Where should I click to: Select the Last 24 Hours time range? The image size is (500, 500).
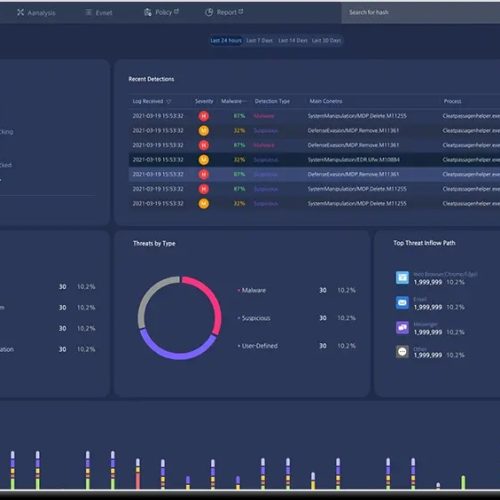[226, 41]
